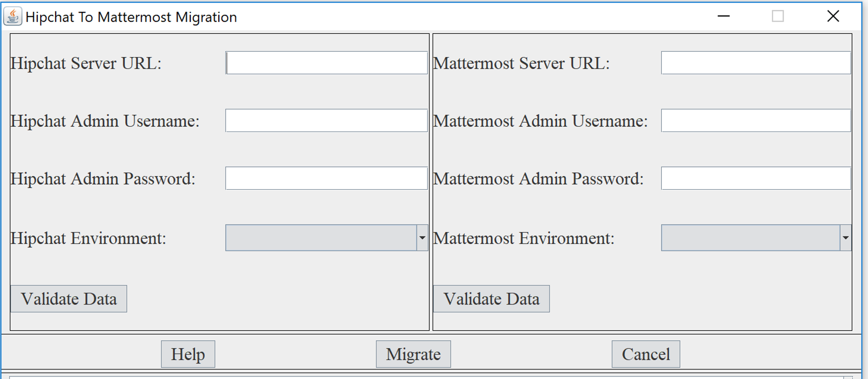Click the 'Hipchat Server URL:' label
Image resolution: width=868 pixels, height=379 pixels.
click(86, 64)
